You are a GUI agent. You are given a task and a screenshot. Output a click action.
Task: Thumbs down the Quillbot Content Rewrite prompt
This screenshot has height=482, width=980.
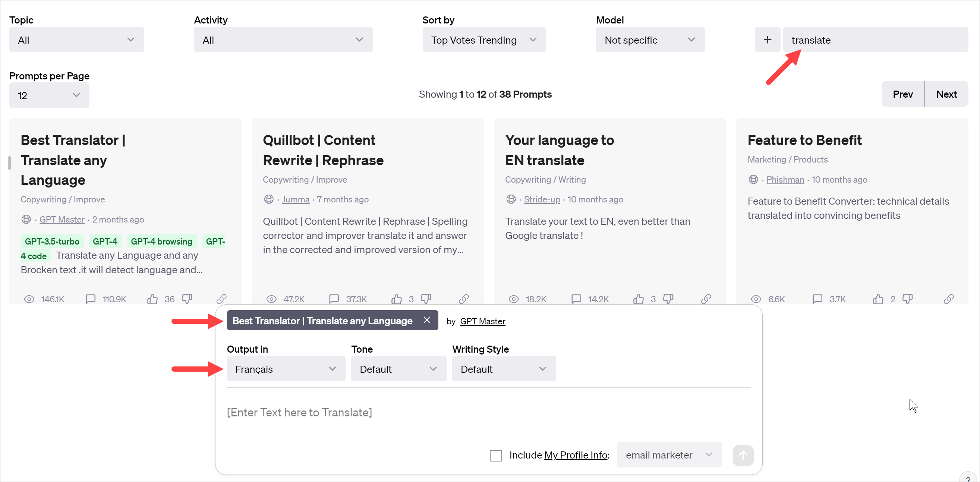(426, 299)
